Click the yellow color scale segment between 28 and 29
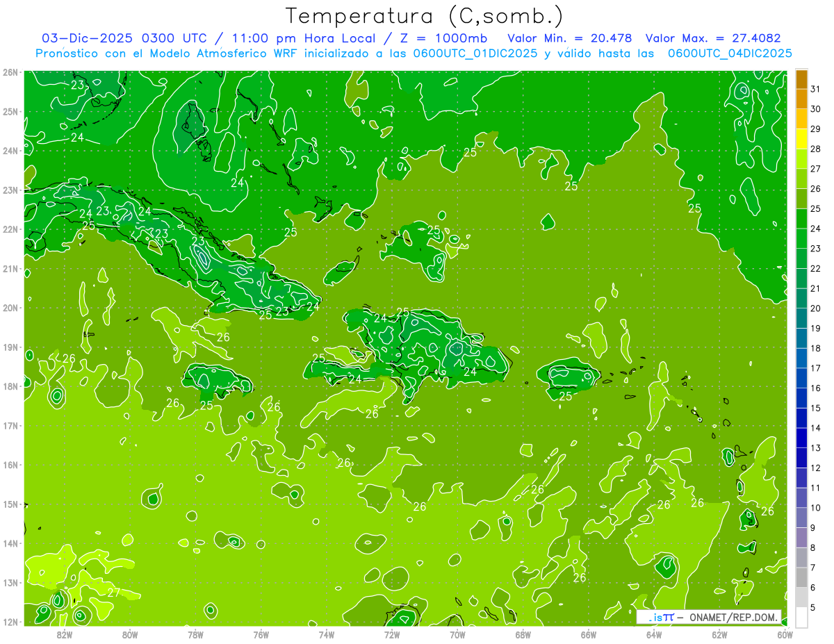The image size is (834, 644). click(x=801, y=139)
